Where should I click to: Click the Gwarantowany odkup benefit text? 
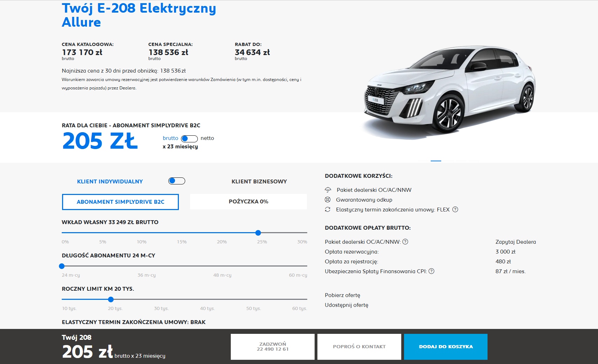(x=364, y=200)
